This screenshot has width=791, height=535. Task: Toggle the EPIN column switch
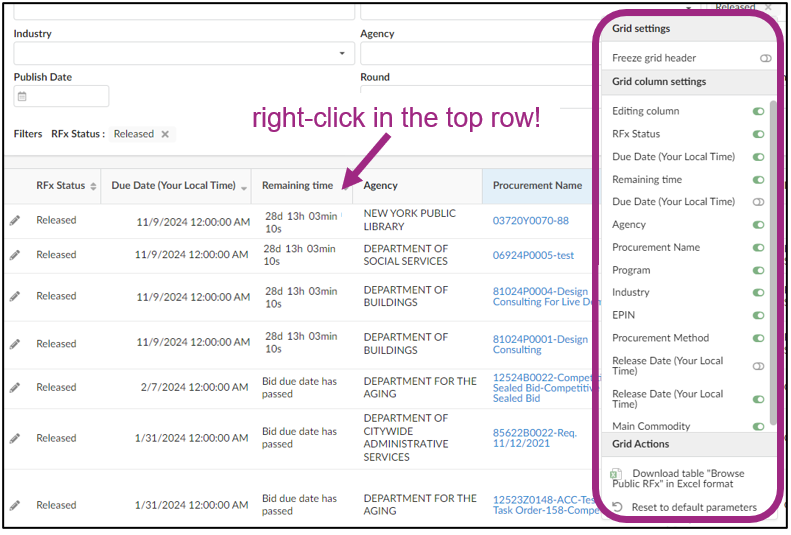[758, 316]
